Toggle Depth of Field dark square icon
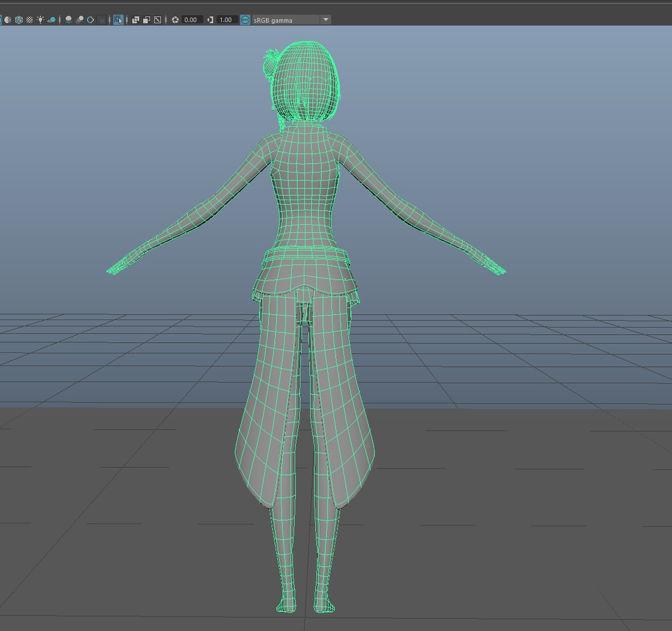 tap(102, 20)
